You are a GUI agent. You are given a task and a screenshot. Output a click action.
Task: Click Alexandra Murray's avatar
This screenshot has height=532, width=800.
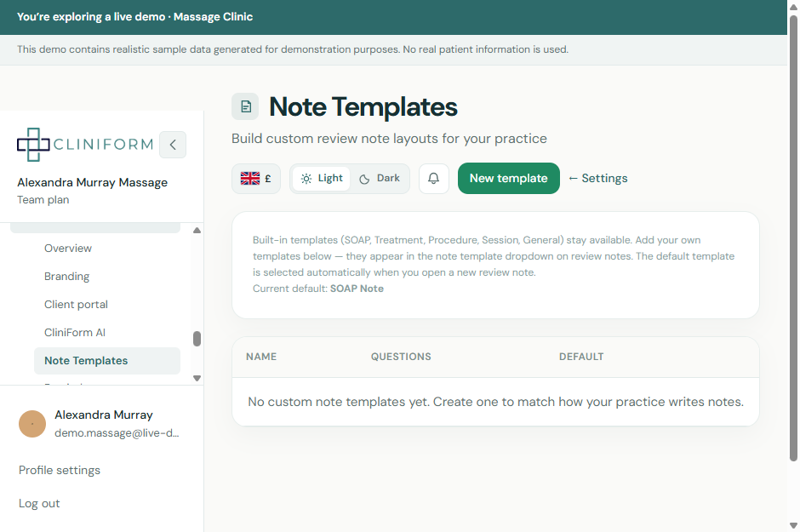click(32, 424)
